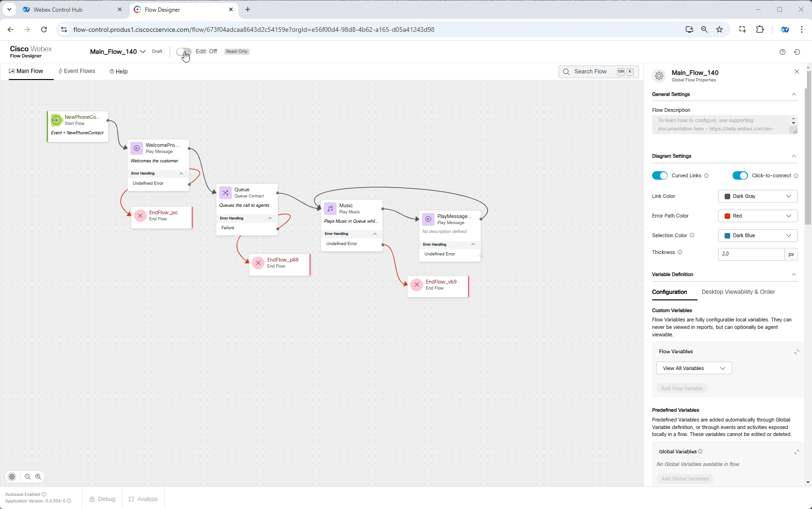Open the Help tab
The width and height of the screenshot is (812, 509).
pos(119,72)
